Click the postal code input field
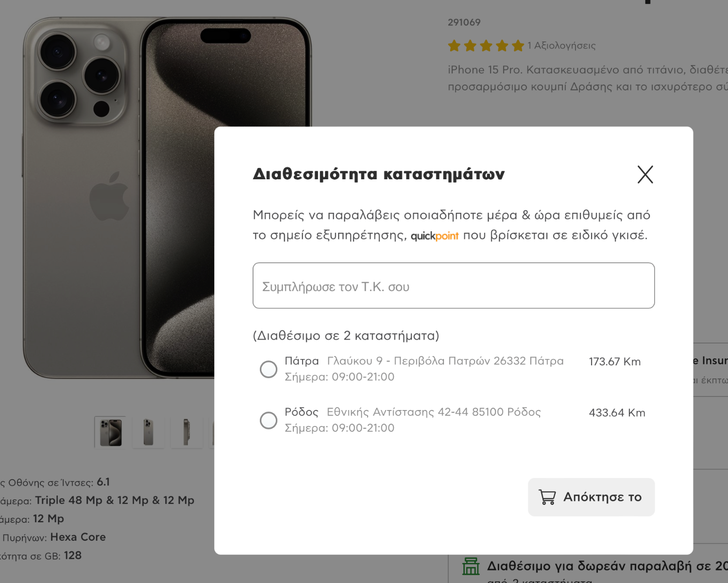Image resolution: width=728 pixels, height=583 pixels. coord(454,286)
